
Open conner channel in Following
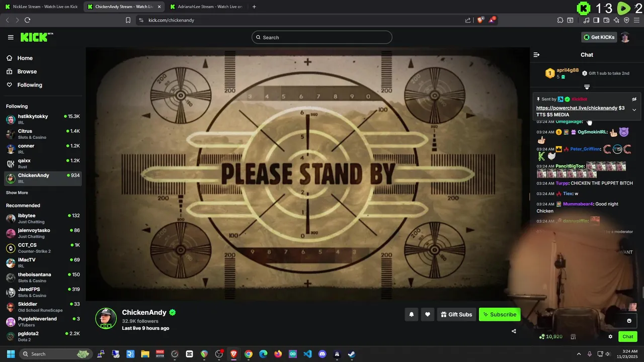(43, 148)
